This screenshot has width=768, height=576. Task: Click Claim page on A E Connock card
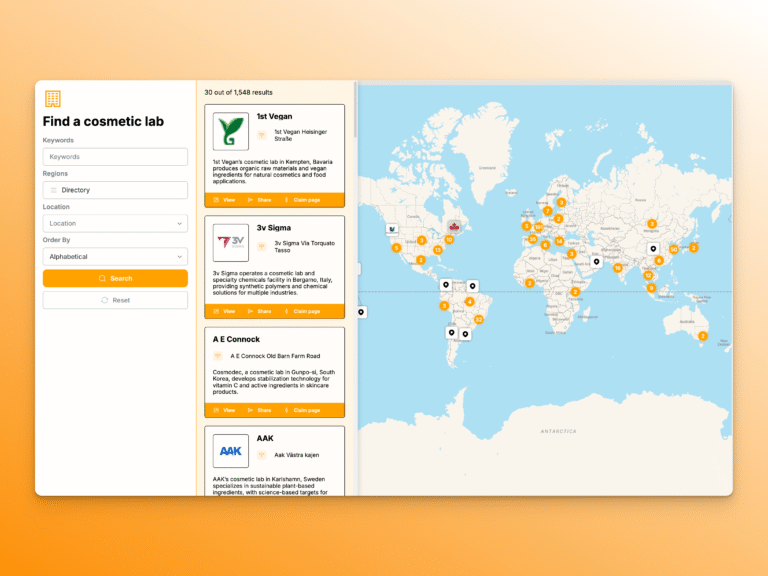302,410
